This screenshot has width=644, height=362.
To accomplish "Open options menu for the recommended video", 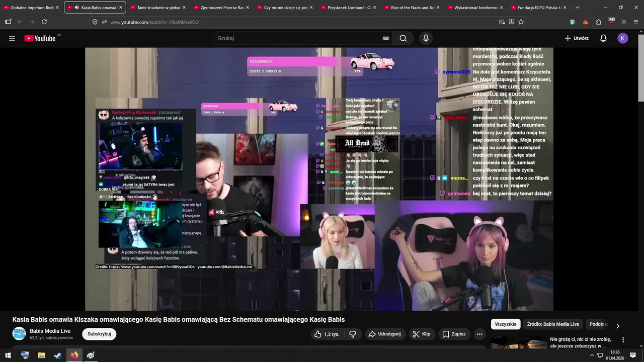I will point(623,340).
